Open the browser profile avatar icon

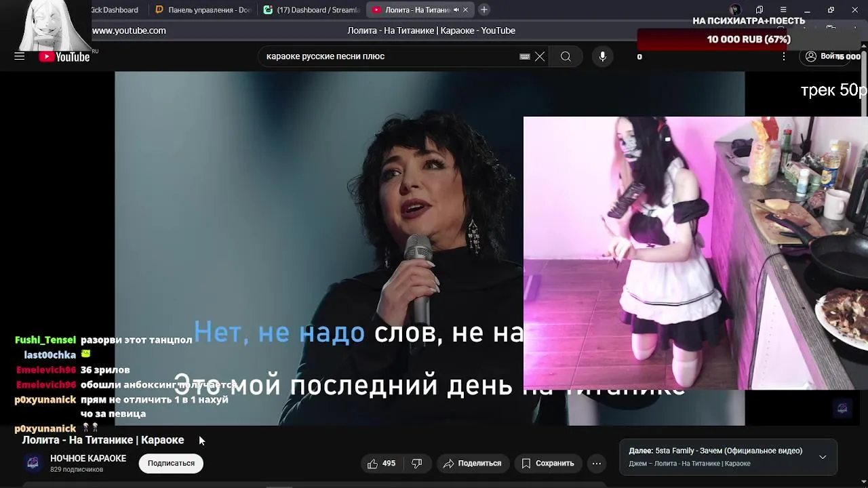pos(735,9)
